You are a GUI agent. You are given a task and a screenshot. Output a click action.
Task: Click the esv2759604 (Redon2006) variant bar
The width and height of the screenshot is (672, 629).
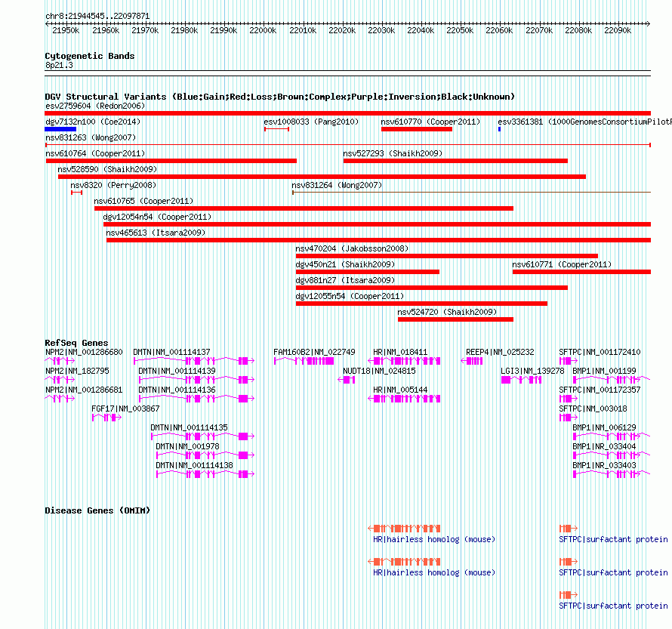[x=347, y=113]
